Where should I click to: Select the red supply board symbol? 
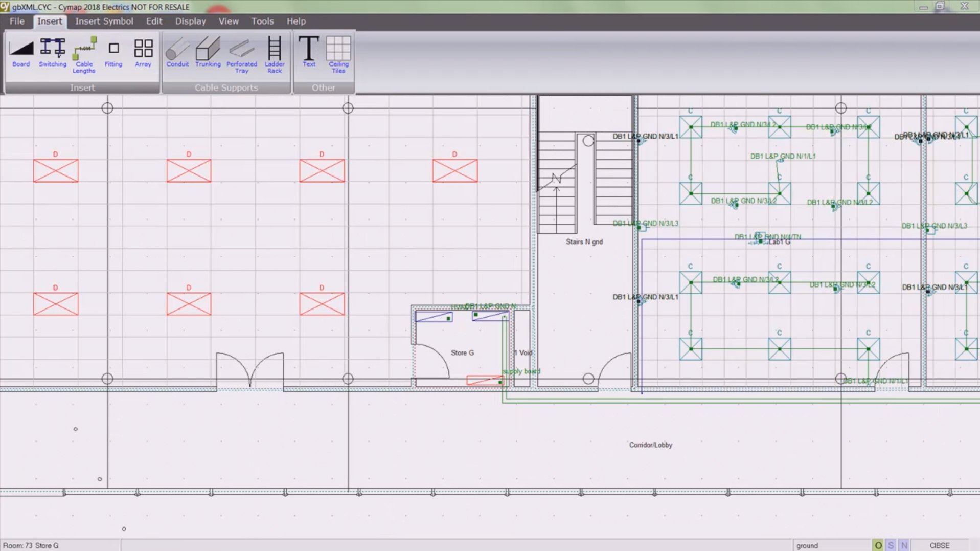(485, 381)
